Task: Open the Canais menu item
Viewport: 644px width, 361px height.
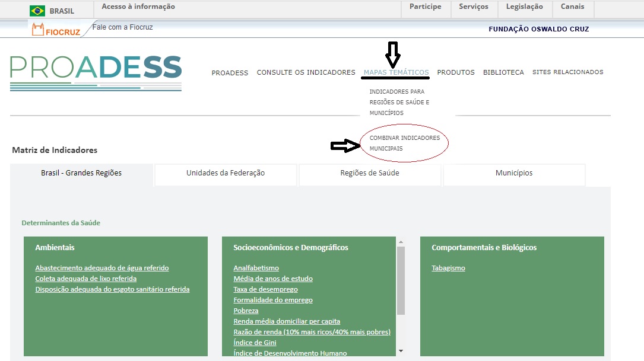Action: point(573,7)
